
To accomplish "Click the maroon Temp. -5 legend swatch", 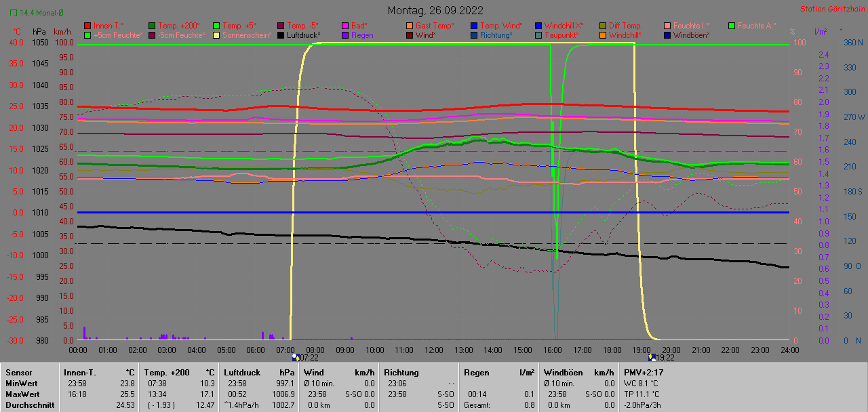I will pyautogui.click(x=281, y=26).
